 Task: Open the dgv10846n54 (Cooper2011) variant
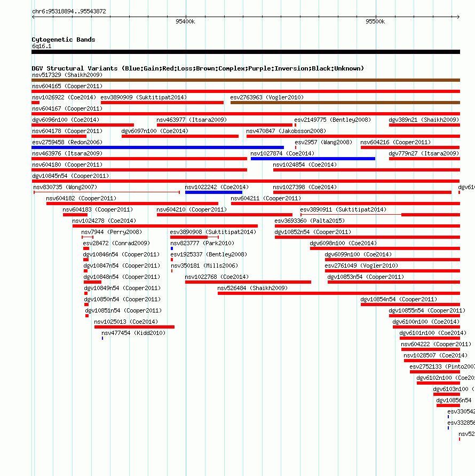tap(121, 255)
